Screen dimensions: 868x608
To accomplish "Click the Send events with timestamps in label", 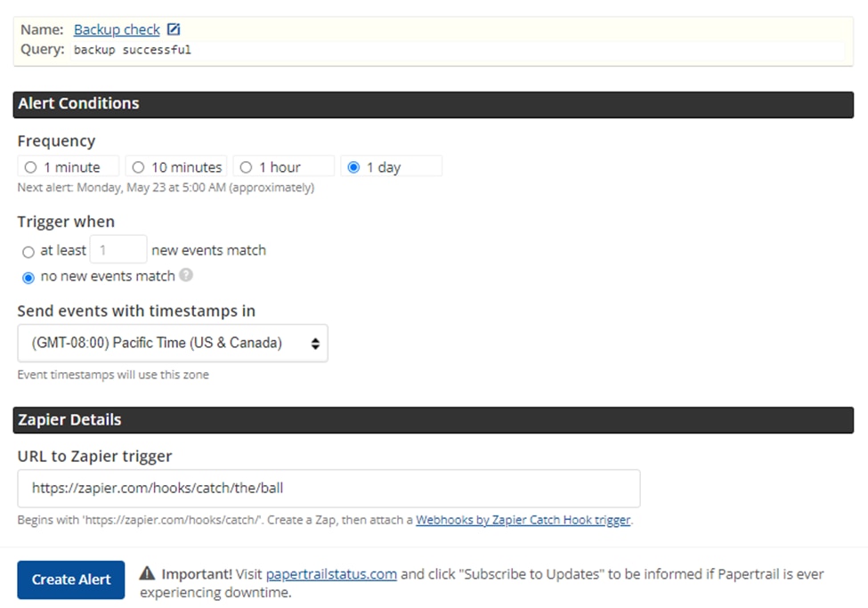I will (x=136, y=312).
